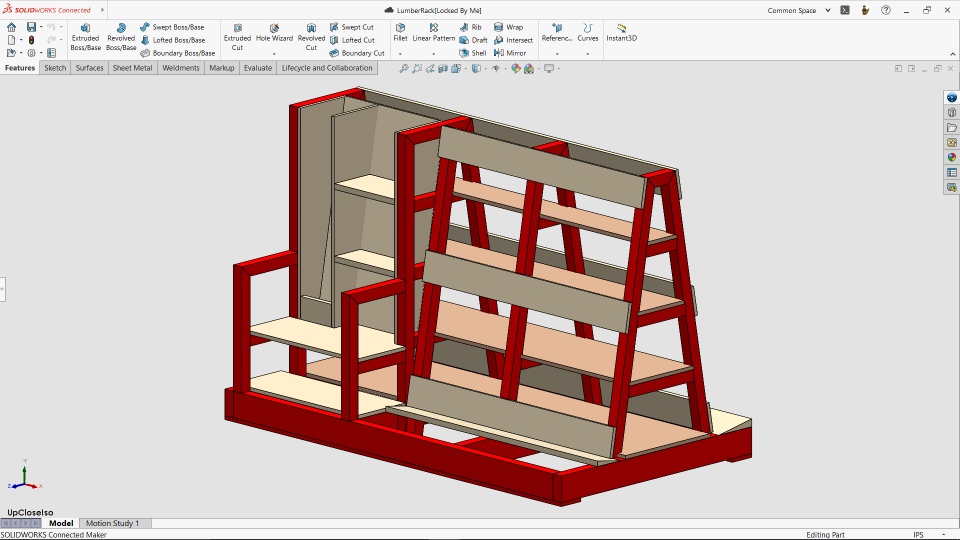Select the Intersect tool
The width and height of the screenshot is (960, 540).
coord(513,40)
